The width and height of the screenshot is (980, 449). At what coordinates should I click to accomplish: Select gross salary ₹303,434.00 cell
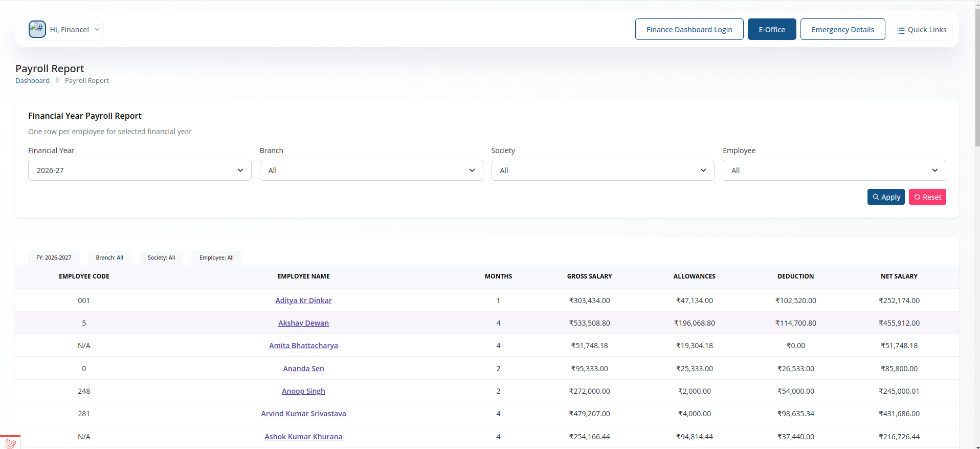[x=589, y=301]
